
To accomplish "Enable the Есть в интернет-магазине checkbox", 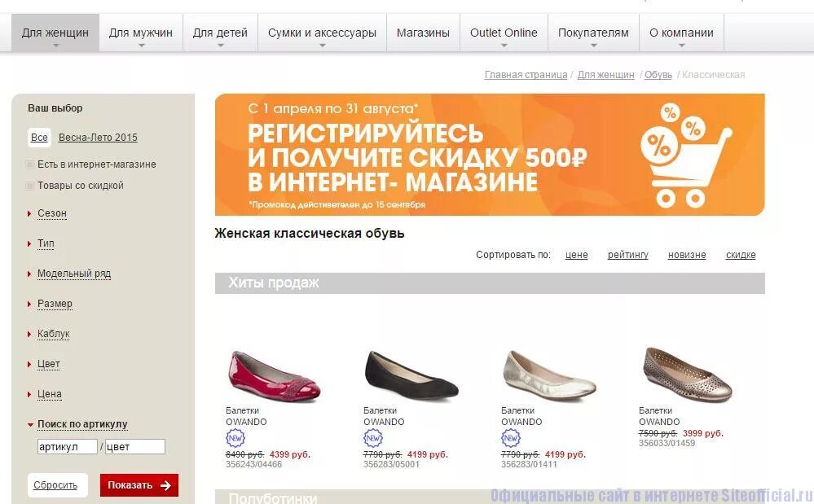I will tap(30, 164).
